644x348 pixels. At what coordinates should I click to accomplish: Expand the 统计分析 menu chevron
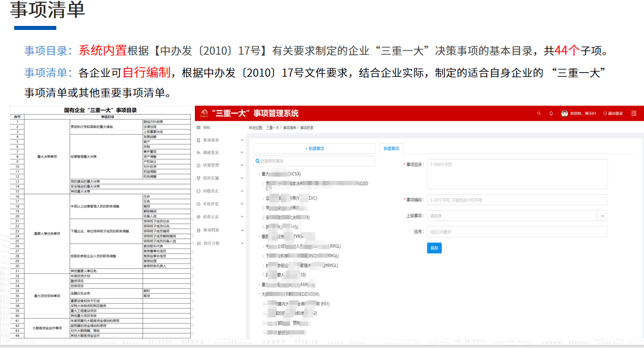242,243
